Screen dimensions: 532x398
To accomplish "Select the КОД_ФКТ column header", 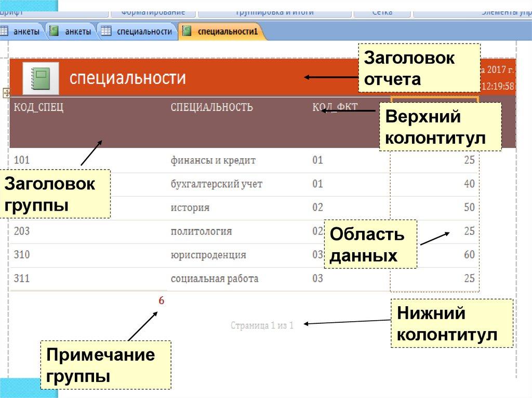I will pos(335,107).
